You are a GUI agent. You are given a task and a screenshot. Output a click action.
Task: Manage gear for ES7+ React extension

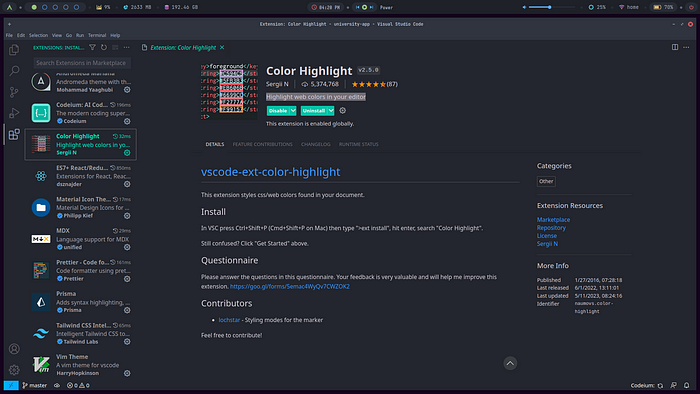tap(127, 184)
